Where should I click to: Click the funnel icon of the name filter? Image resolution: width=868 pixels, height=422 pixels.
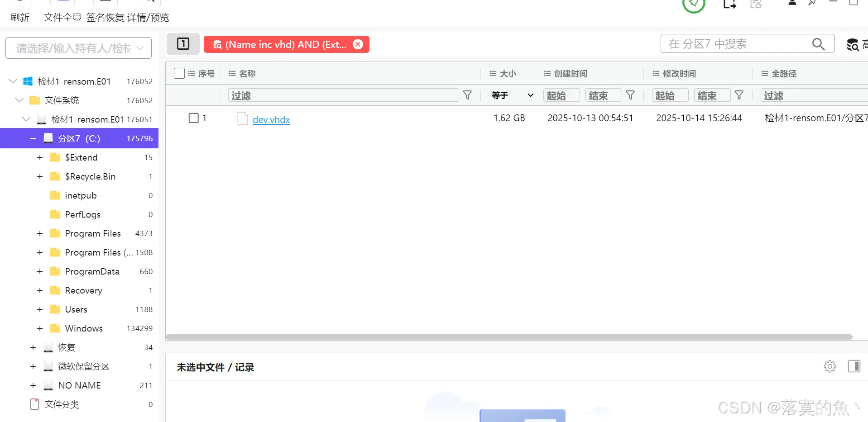point(468,95)
